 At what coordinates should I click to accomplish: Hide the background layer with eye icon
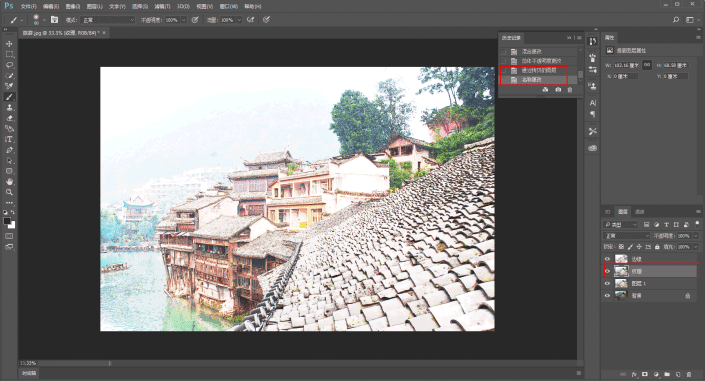pyautogui.click(x=607, y=296)
